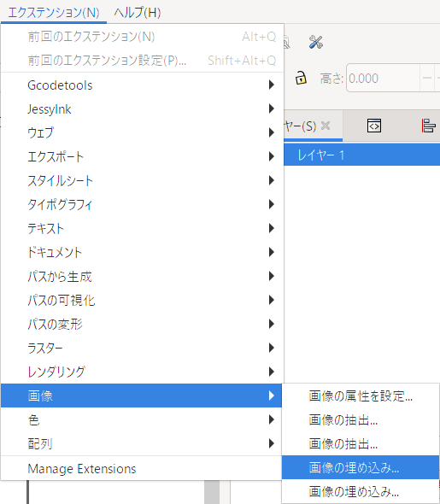Open the パスから生成 submenu
This screenshot has width=440, height=504.
point(142,277)
